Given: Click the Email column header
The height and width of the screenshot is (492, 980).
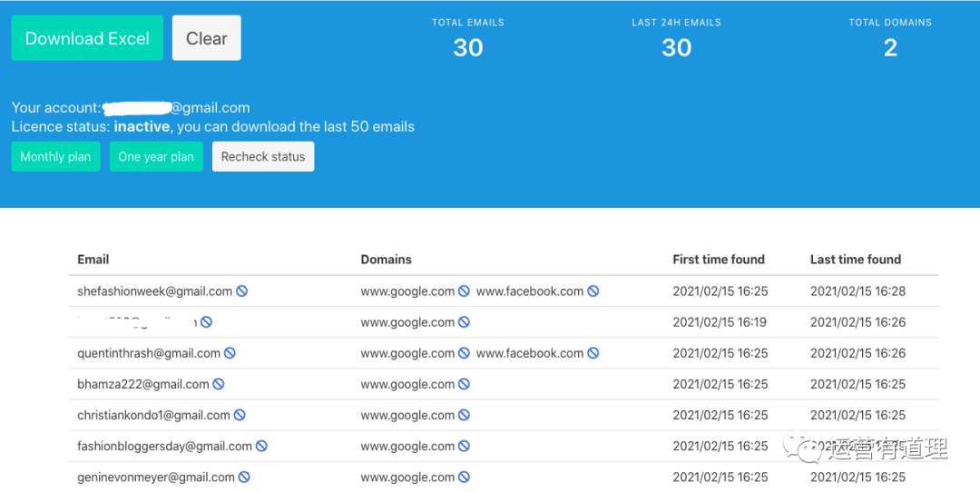Looking at the screenshot, I should 93,260.
